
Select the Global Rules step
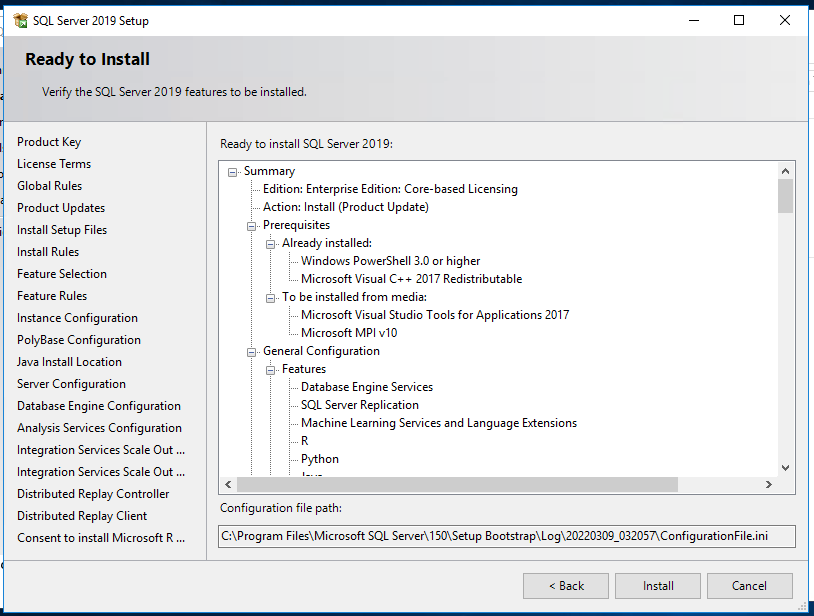[x=49, y=186]
